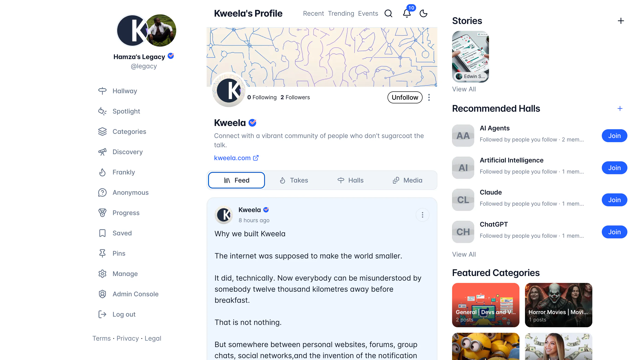644x360 pixels.
Task: Go to Spotlight in sidebar
Action: pos(119,111)
